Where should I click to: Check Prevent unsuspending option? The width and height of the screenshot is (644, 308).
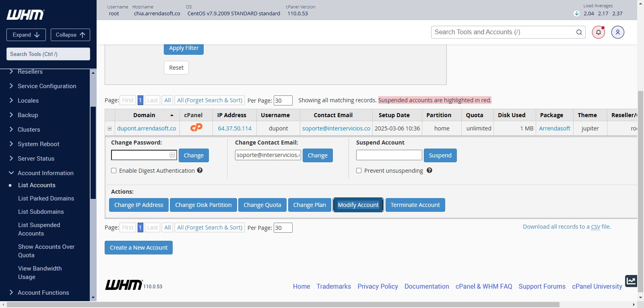359,170
